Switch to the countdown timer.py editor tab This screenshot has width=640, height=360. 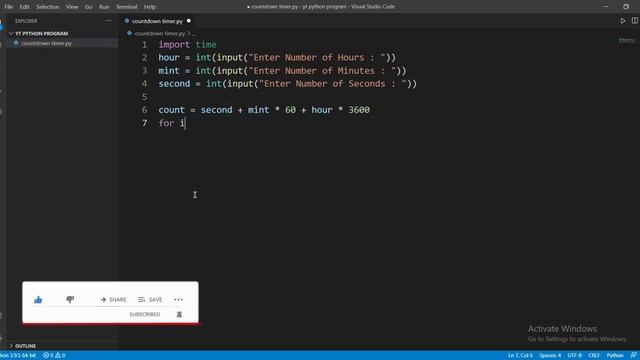pyautogui.click(x=157, y=21)
